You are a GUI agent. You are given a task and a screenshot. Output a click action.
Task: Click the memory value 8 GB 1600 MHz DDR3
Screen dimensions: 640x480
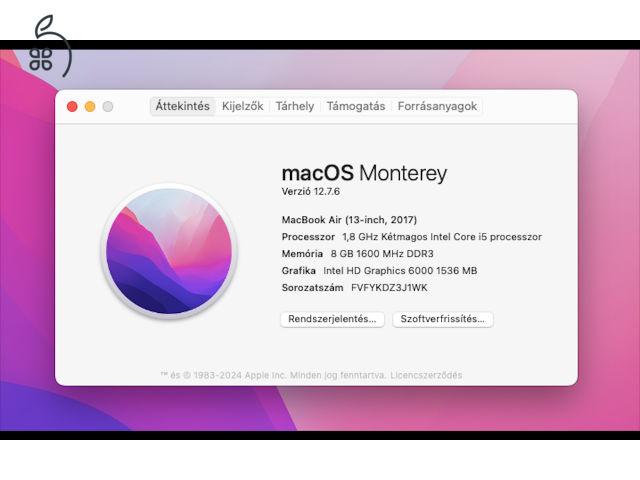click(382, 254)
